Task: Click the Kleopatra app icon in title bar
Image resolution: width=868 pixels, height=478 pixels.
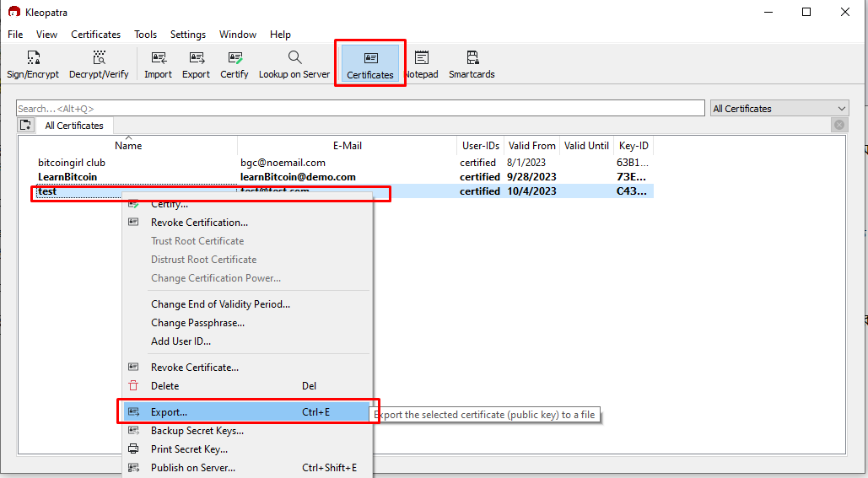Action: pyautogui.click(x=14, y=12)
